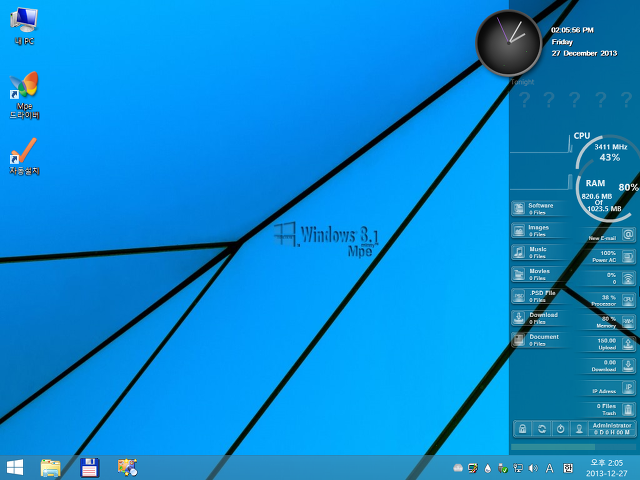The height and width of the screenshot is (480, 640).
Task: Click the speaker volume tray icon
Action: point(533,468)
